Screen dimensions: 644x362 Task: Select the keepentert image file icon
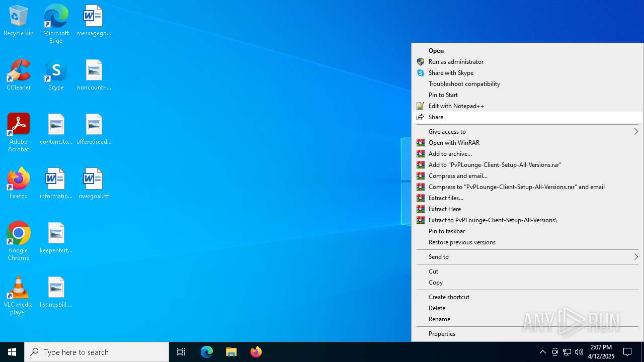pyautogui.click(x=56, y=238)
